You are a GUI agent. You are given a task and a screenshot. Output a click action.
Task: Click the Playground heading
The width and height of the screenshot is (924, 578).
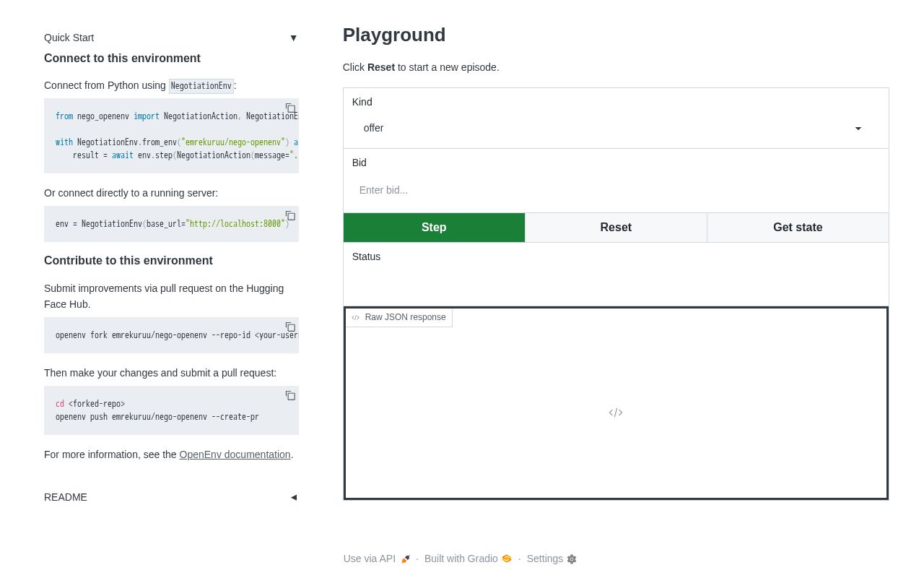[394, 35]
